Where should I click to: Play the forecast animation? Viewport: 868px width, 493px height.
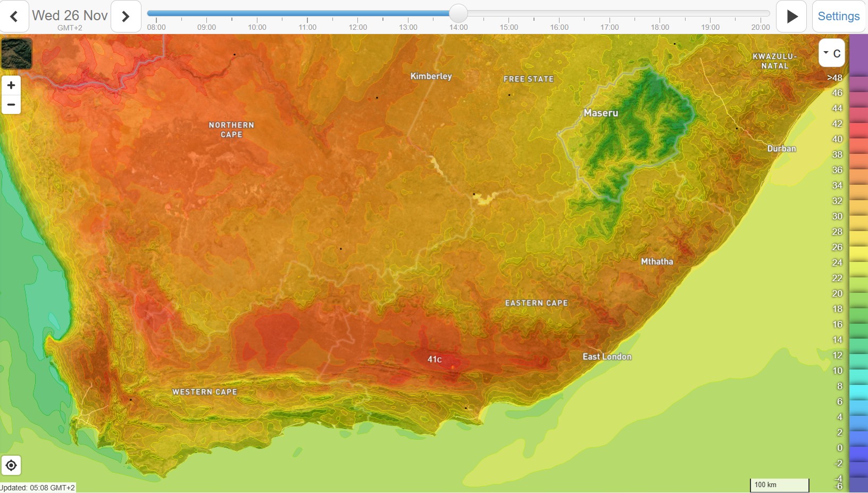click(x=791, y=17)
